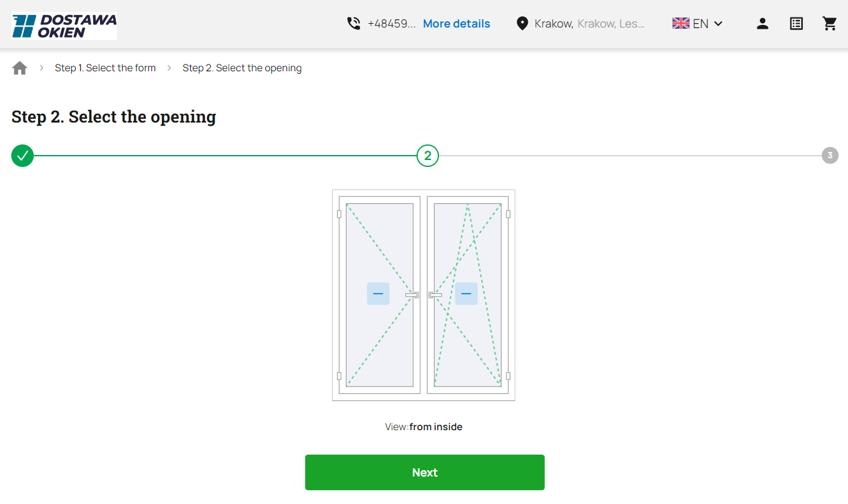Screen dimensions: 848x504
Task: Go to Step 1. Select the form
Action: 105,68
